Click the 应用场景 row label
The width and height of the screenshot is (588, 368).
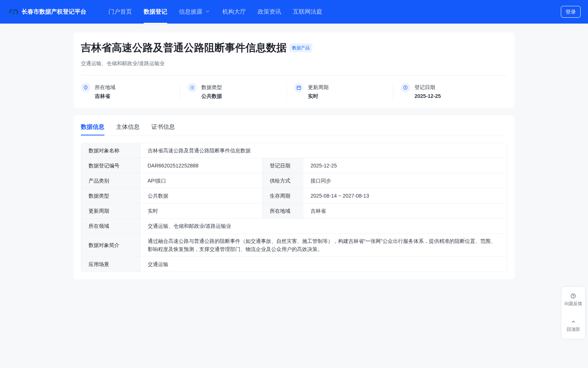click(x=99, y=264)
